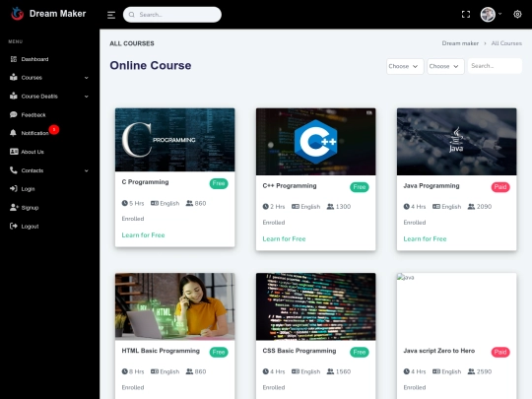This screenshot has height=399, width=532.
Task: Select Signup in the sidebar menu
Action: (30, 208)
